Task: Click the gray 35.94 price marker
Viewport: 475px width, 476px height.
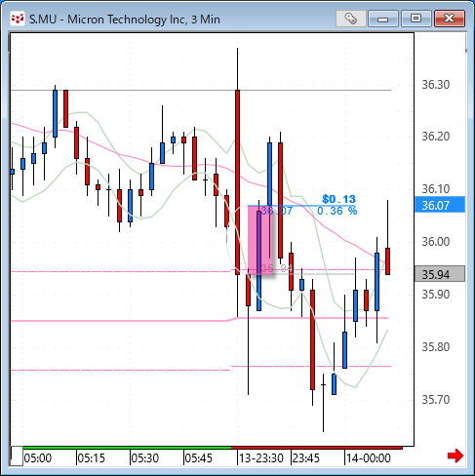Action: tap(440, 274)
